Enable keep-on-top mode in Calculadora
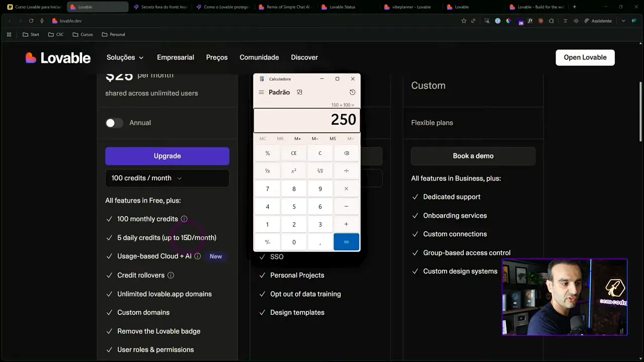The height and width of the screenshot is (362, 644). 299,92
